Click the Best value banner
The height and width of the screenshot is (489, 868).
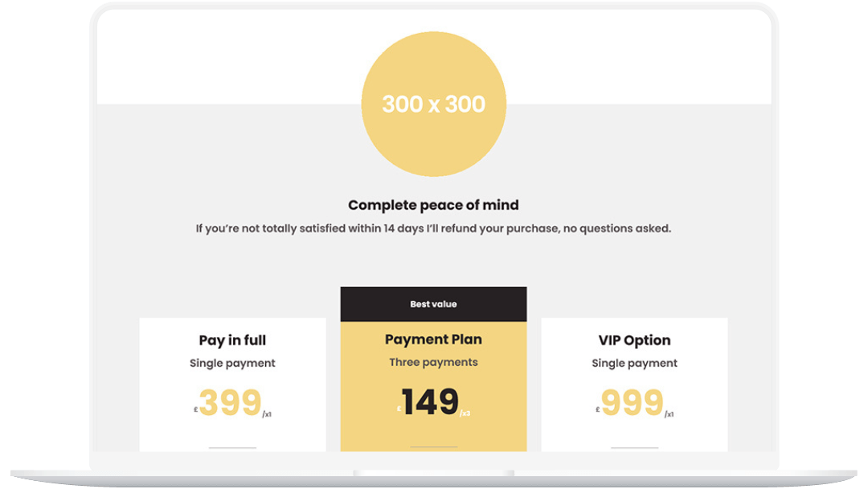click(433, 304)
